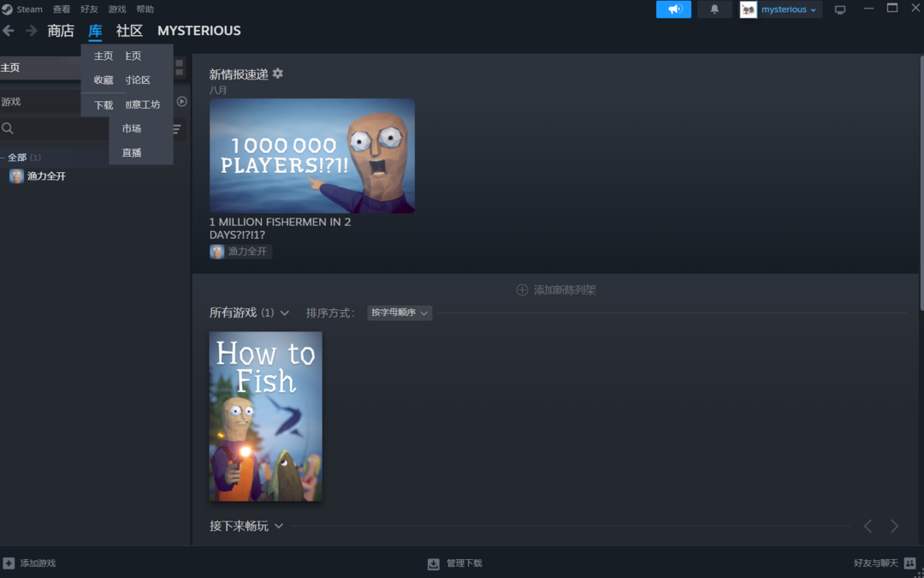This screenshot has height=578, width=924.
Task: Open the 游戏 menu in the top menu bar
Action: (x=117, y=9)
